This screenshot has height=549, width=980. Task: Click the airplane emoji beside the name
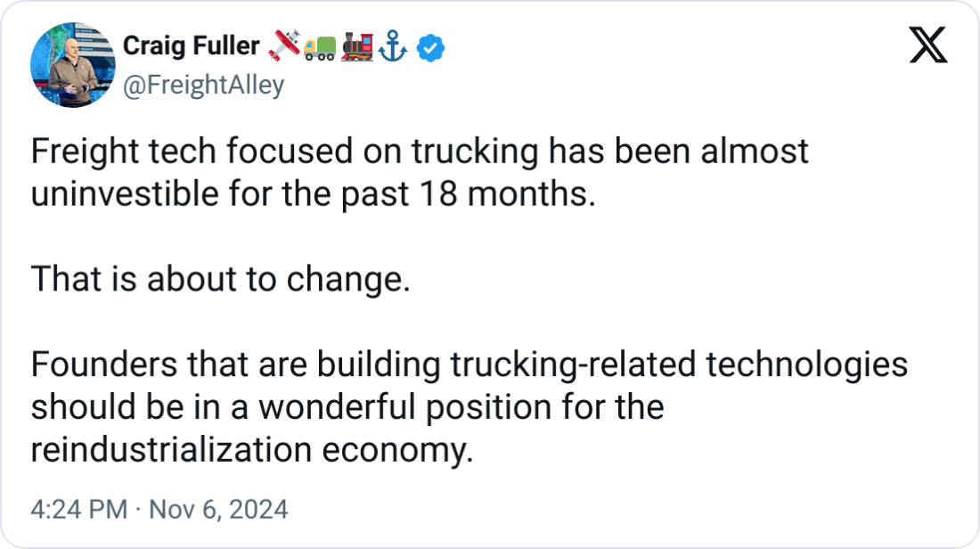(x=284, y=48)
